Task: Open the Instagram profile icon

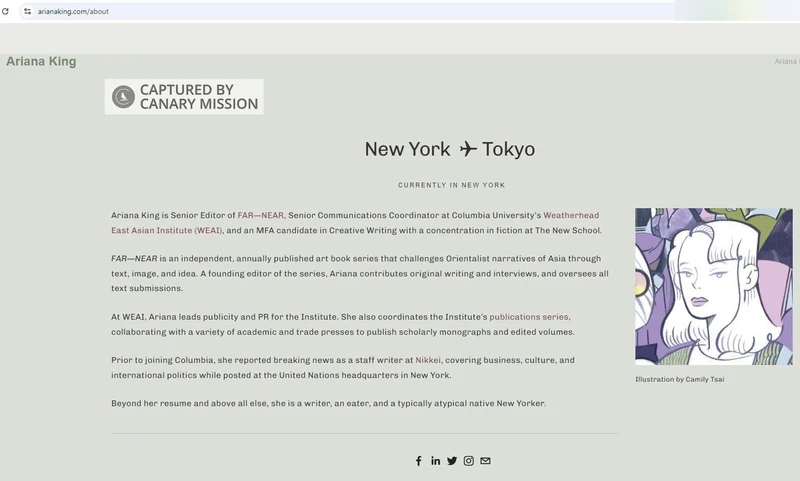Action: pos(468,461)
